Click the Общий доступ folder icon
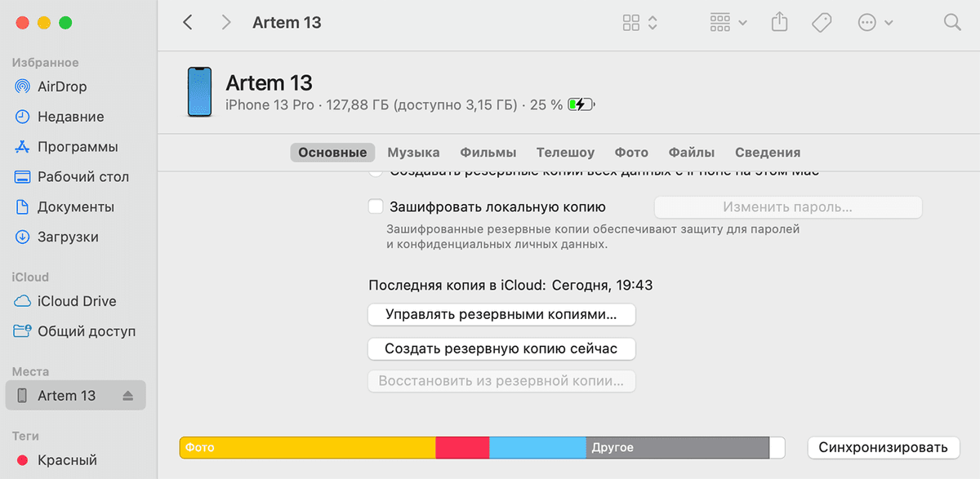This screenshot has height=479, width=980. 22,331
